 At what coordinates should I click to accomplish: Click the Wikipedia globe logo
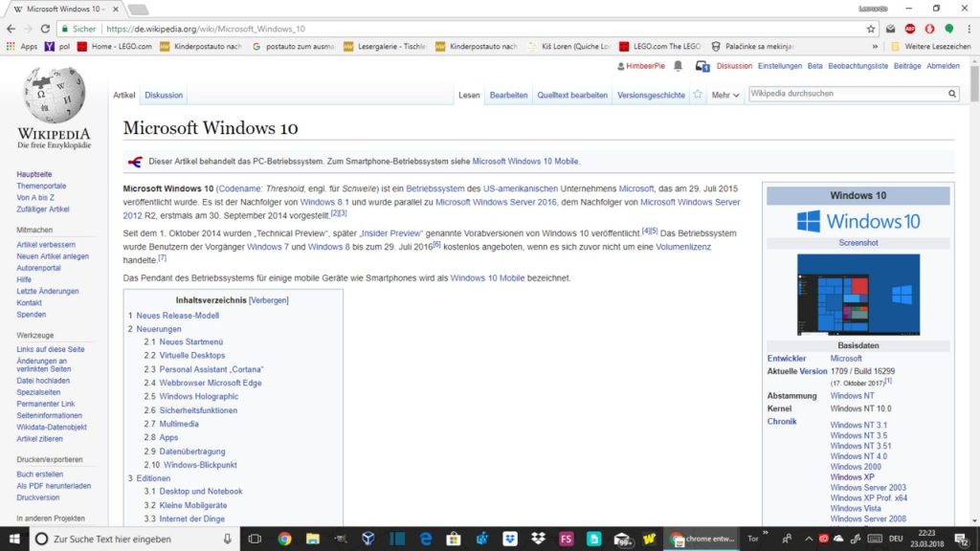[55, 95]
